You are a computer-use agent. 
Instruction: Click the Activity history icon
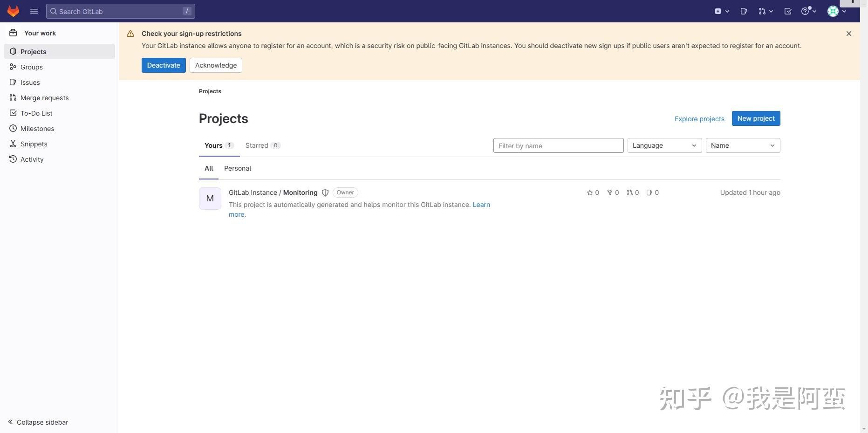tap(13, 159)
